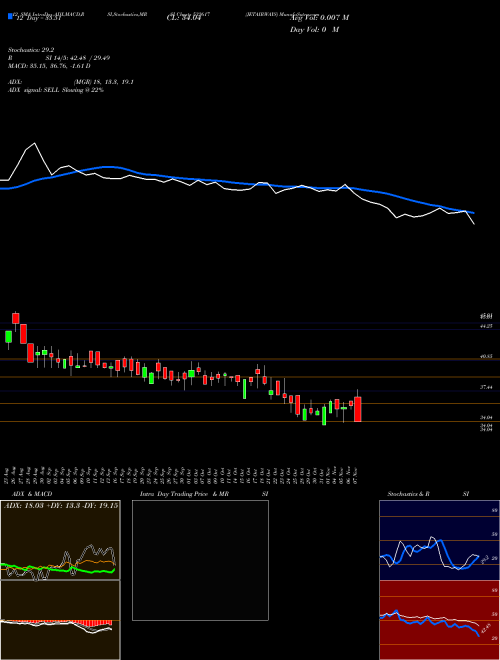Click the blue SMA legend square

pyautogui.click(x=10, y=16)
